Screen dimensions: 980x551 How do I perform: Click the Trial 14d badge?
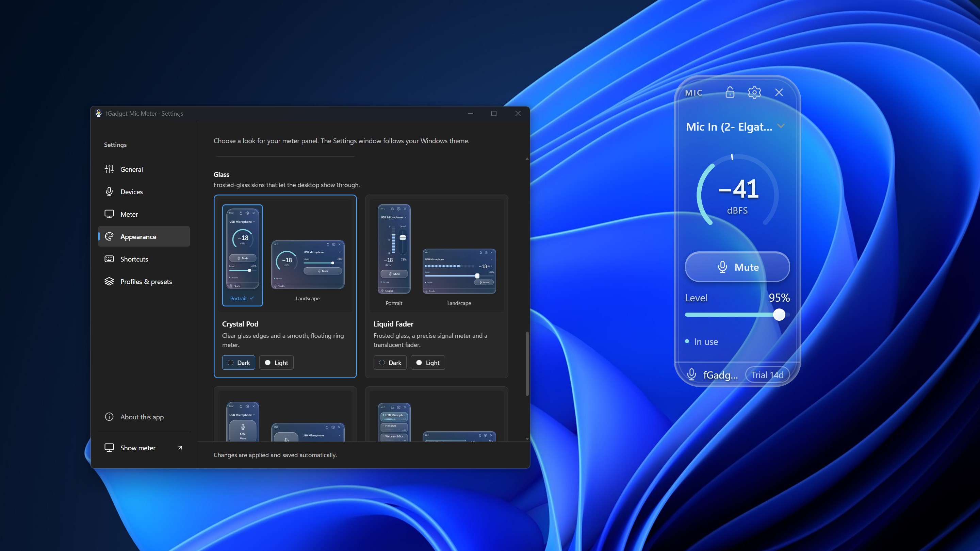[767, 375]
